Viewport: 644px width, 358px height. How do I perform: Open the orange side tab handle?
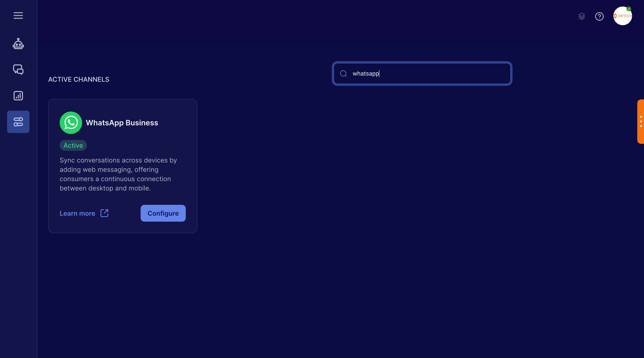click(x=640, y=121)
